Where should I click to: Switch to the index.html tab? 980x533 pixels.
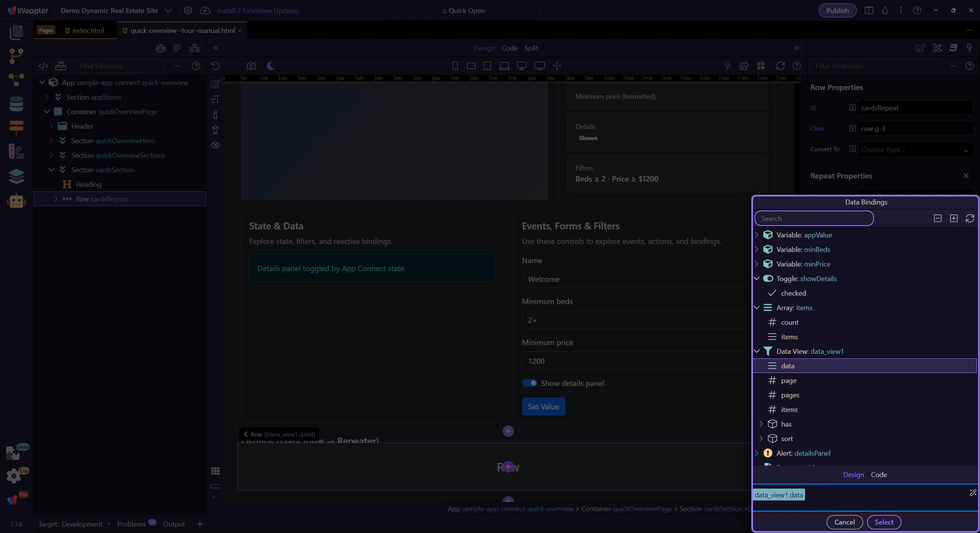point(88,31)
